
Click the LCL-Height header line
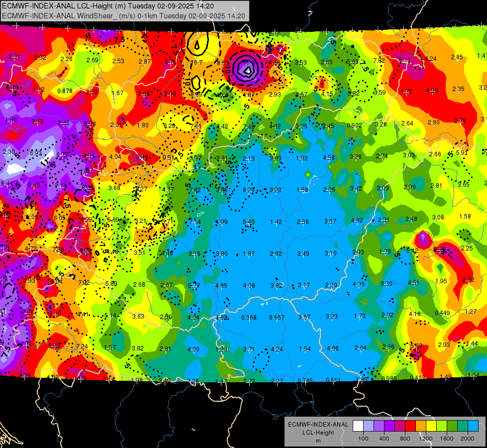108,5
